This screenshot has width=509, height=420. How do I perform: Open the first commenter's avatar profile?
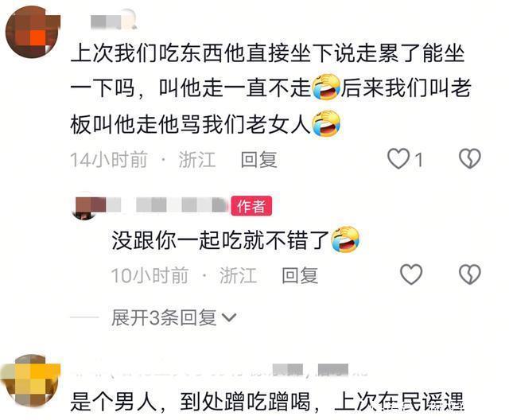coord(33,32)
